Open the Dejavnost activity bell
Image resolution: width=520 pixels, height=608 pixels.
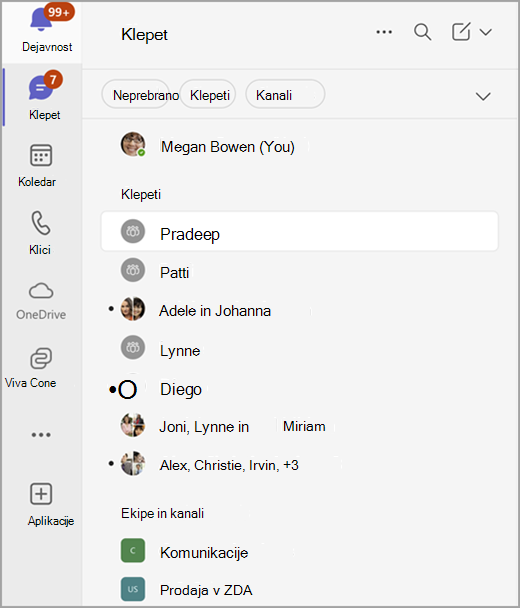(x=42, y=19)
